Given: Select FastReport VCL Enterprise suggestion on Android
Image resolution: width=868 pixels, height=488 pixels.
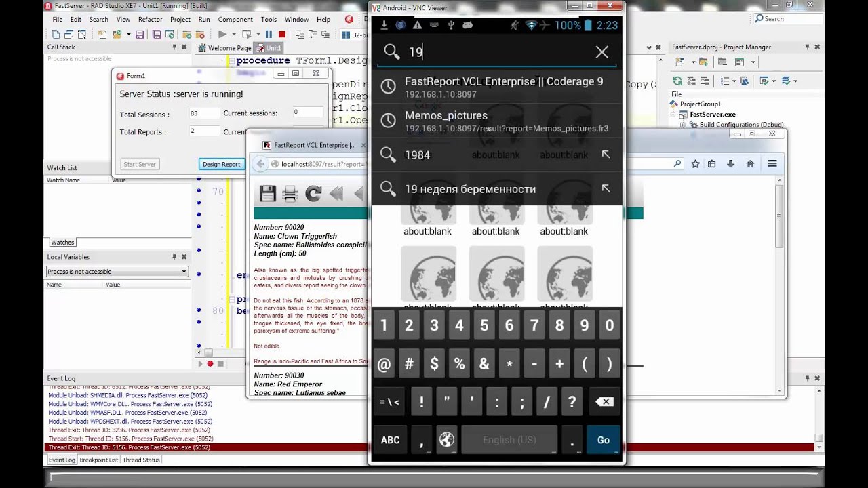Looking at the screenshot, I should point(496,87).
